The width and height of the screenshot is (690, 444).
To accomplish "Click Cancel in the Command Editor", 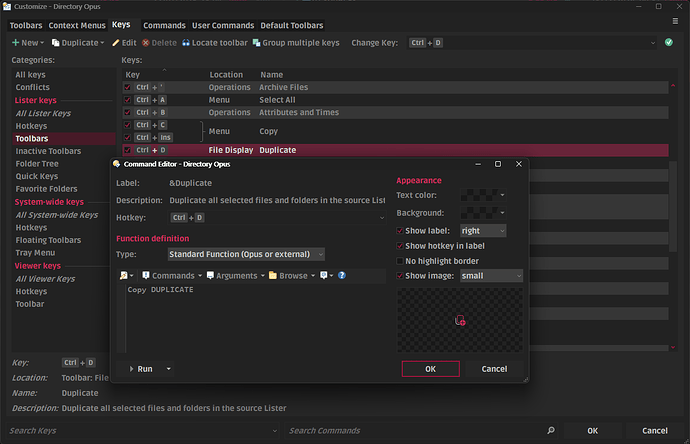I will pos(494,369).
